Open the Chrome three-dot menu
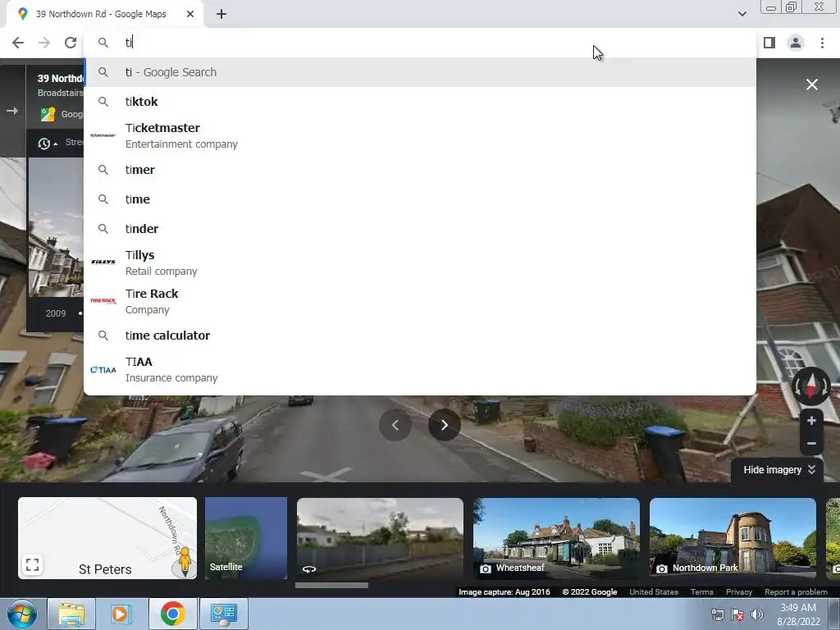Image resolution: width=840 pixels, height=630 pixels. [822, 43]
